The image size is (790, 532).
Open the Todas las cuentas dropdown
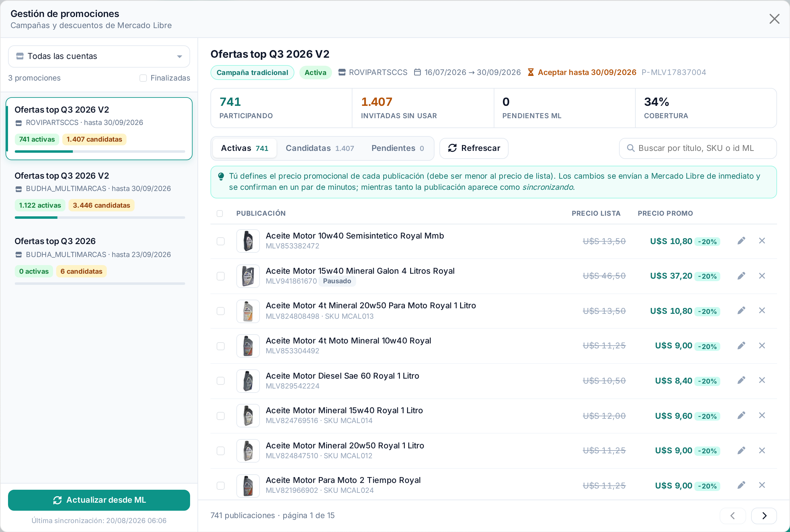99,56
